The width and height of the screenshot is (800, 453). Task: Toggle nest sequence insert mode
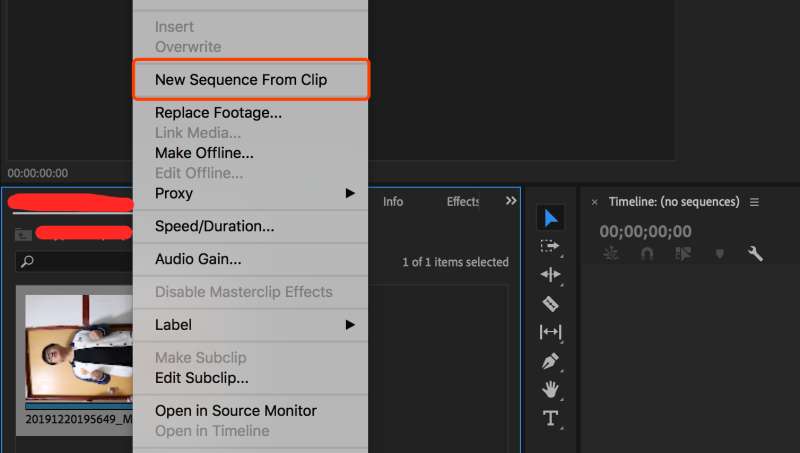(x=611, y=254)
